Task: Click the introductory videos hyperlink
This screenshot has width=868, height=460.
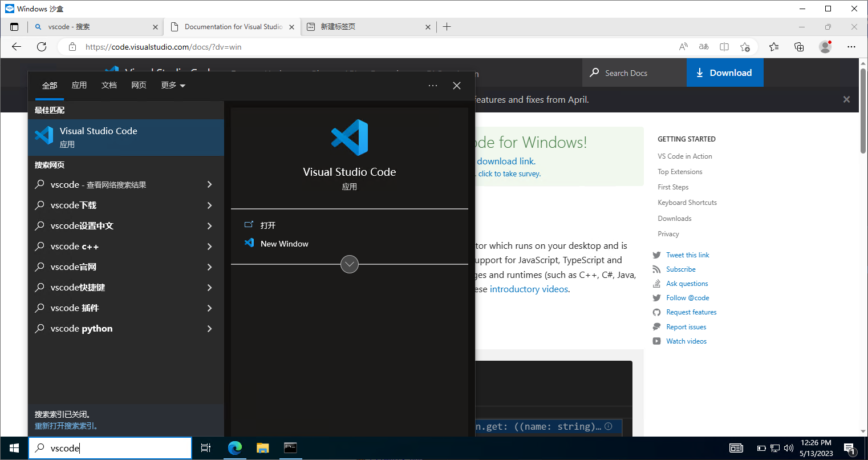Action: (x=529, y=289)
